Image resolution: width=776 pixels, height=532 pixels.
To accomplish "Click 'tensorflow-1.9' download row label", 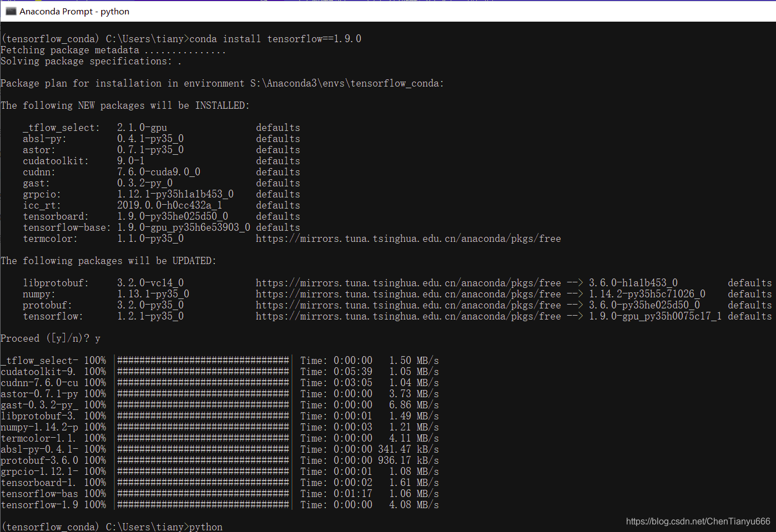I will 39,505.
